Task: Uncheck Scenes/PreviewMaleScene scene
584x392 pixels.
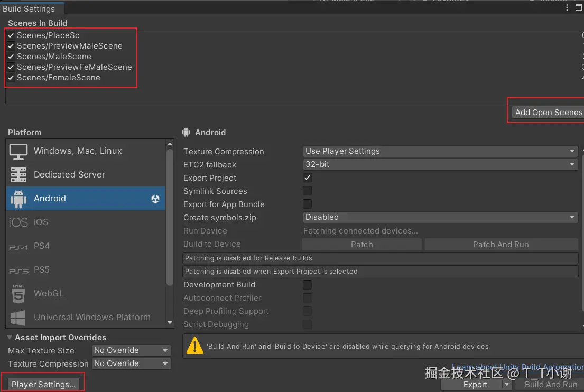Action: [x=11, y=46]
